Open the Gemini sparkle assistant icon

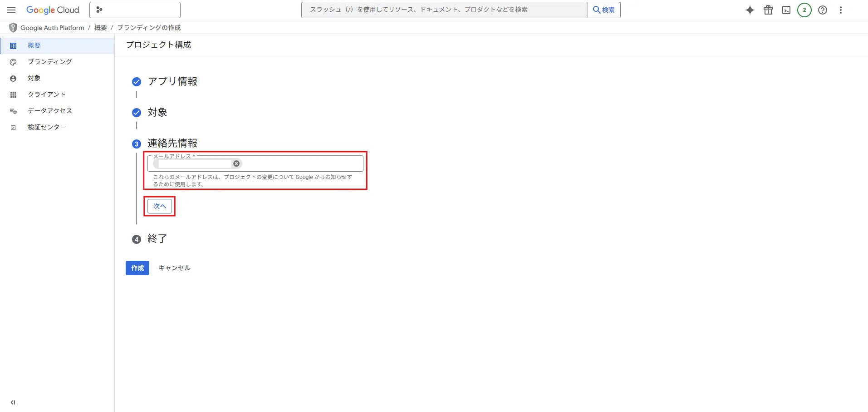750,10
